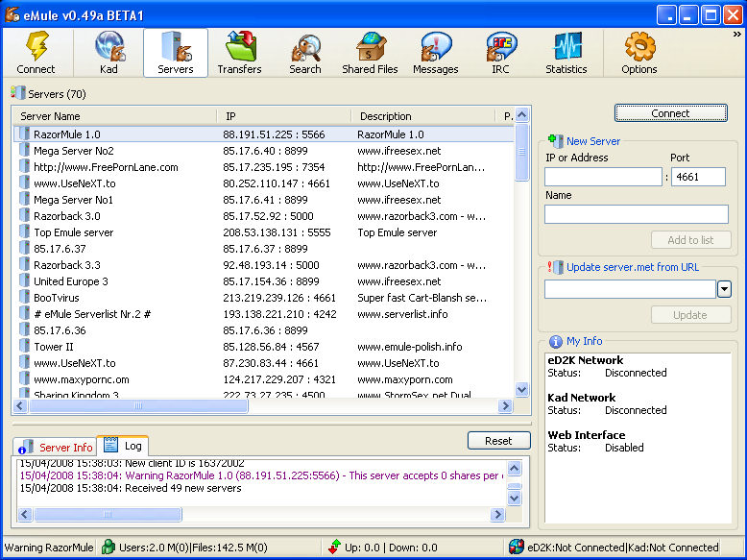Click the Connect button above New Server
The image size is (747, 560).
[x=671, y=113]
